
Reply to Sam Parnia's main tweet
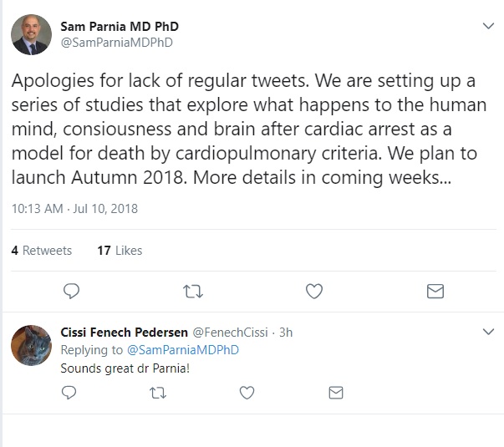pyautogui.click(x=72, y=291)
